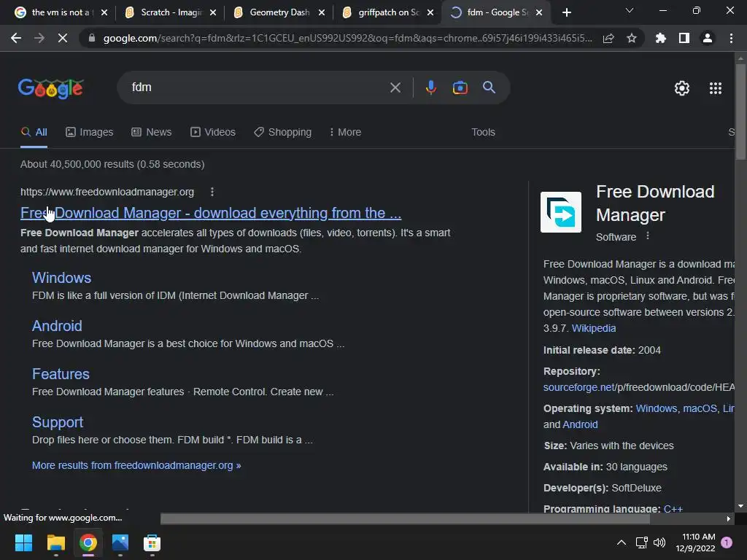Open the Support sitelink

[x=58, y=422]
